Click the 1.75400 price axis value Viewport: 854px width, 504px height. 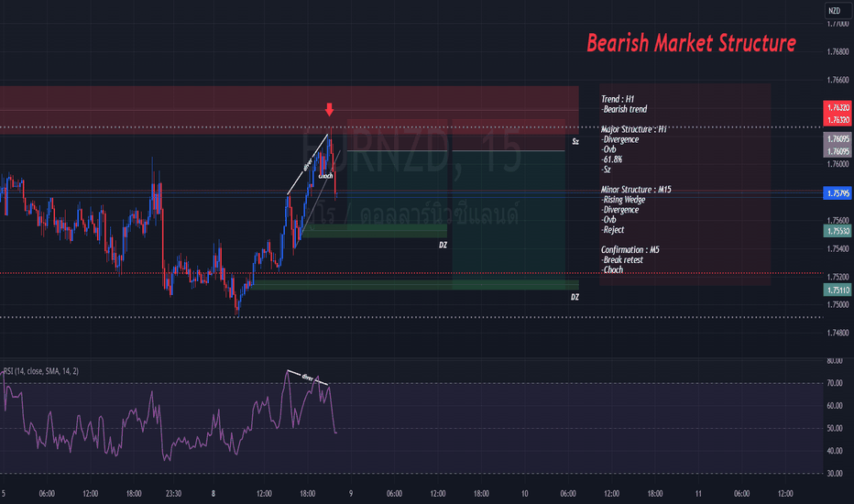[838, 249]
